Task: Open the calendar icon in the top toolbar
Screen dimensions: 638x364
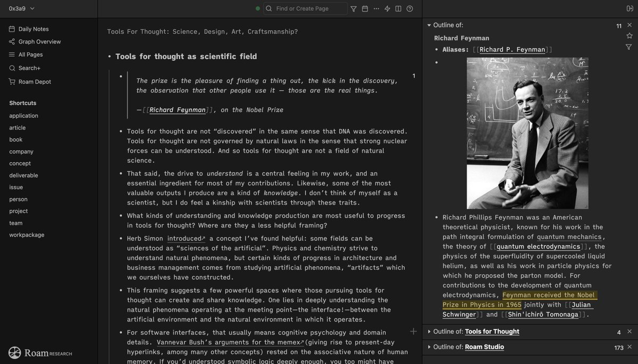Action: tap(364, 9)
